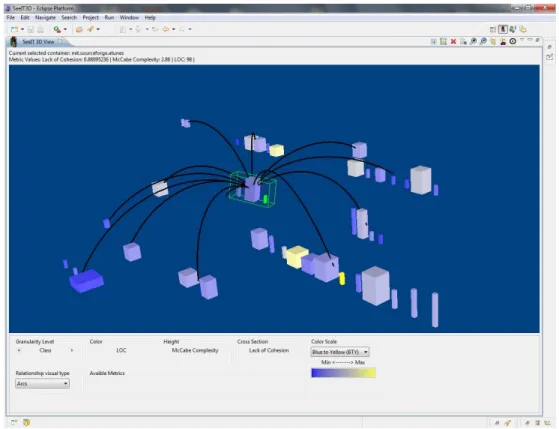Click the upper icon in the right trim bar
The height and width of the screenshot is (429, 559).
click(x=549, y=47)
